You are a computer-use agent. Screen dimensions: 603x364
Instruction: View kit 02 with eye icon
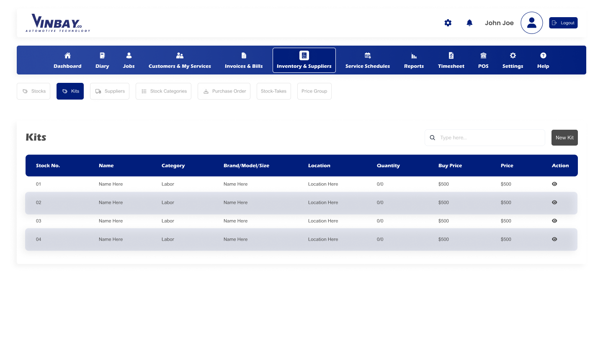pos(554,203)
